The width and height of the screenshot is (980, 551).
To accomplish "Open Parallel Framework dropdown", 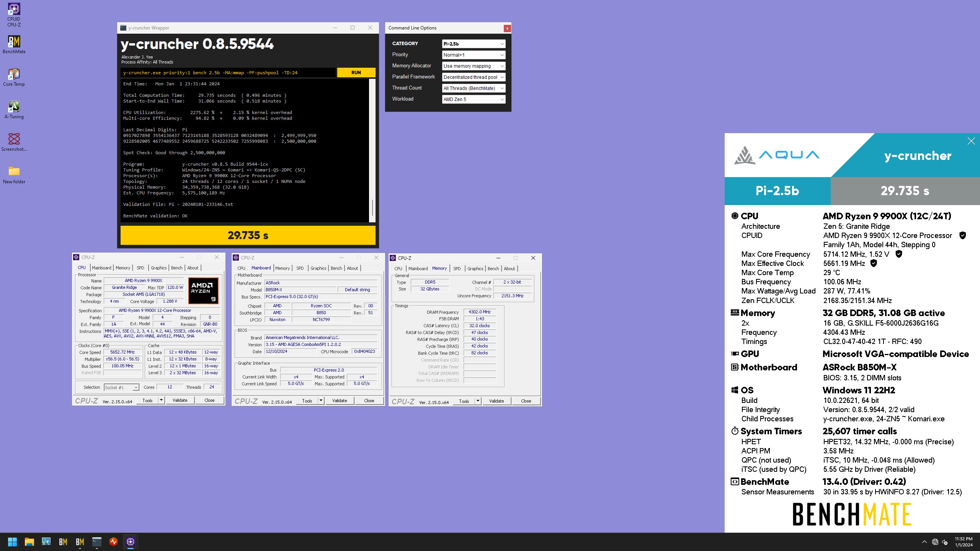I will (x=474, y=77).
